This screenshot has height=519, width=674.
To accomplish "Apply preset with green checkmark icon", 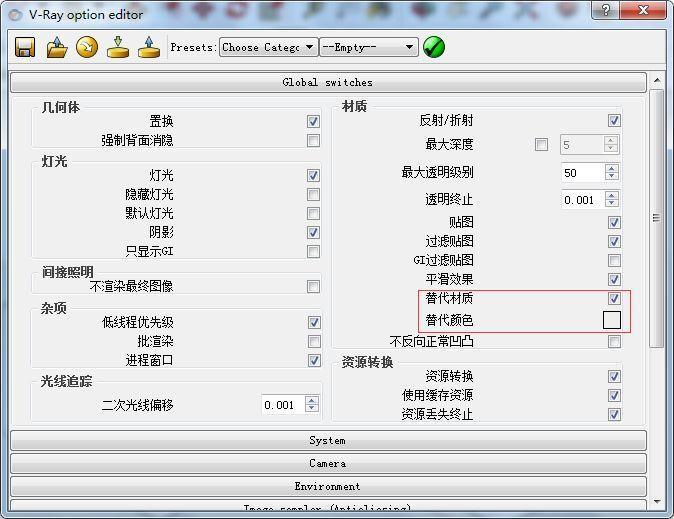I will pyautogui.click(x=434, y=47).
